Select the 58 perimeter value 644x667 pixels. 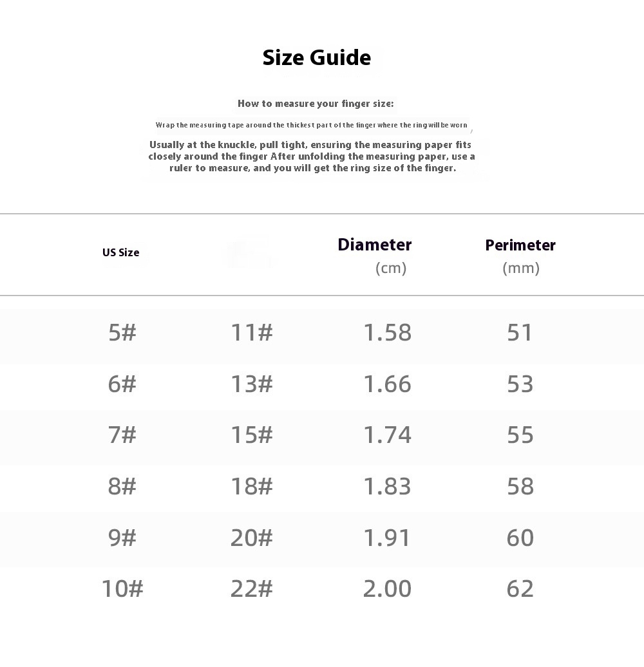[520, 487]
